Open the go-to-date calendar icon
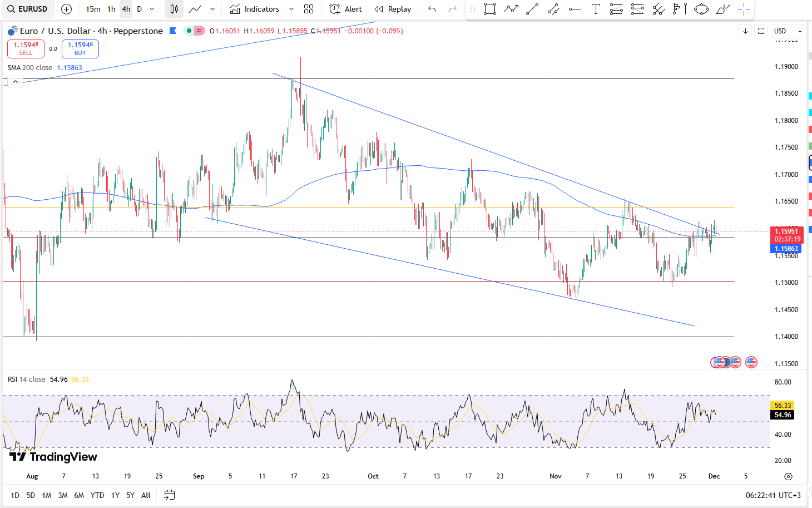The width and height of the screenshot is (812, 508). [x=170, y=495]
